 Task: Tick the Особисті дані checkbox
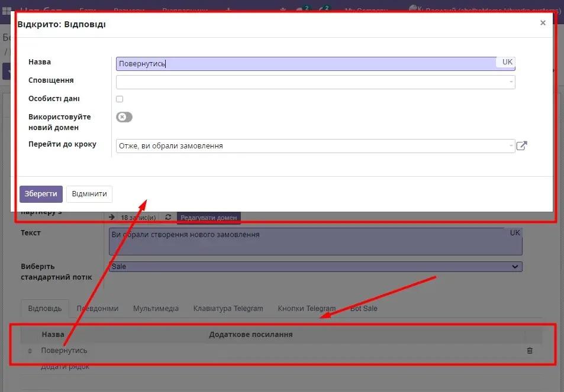coord(120,99)
